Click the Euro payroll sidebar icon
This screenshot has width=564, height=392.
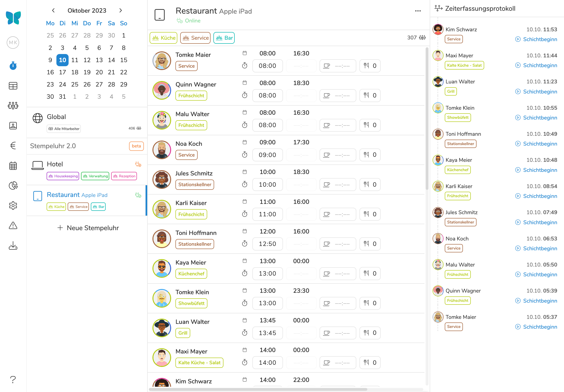[13, 146]
